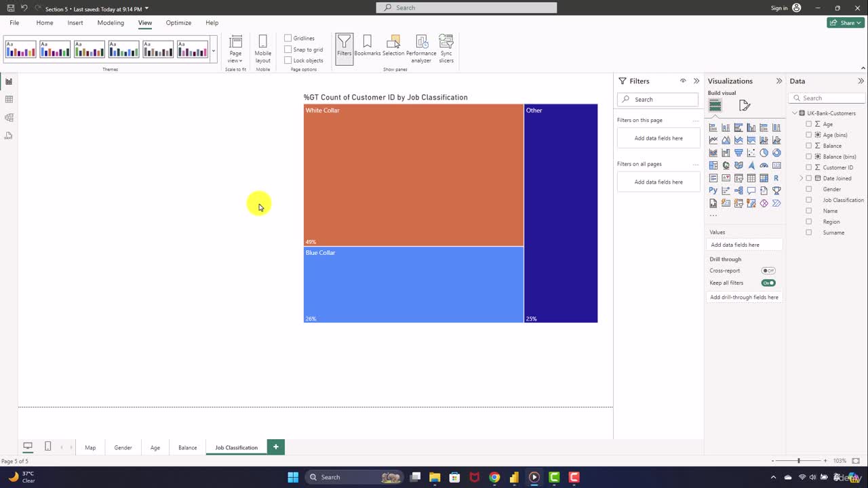The height and width of the screenshot is (488, 868).
Task: Open the Map page tab
Action: [x=90, y=447]
